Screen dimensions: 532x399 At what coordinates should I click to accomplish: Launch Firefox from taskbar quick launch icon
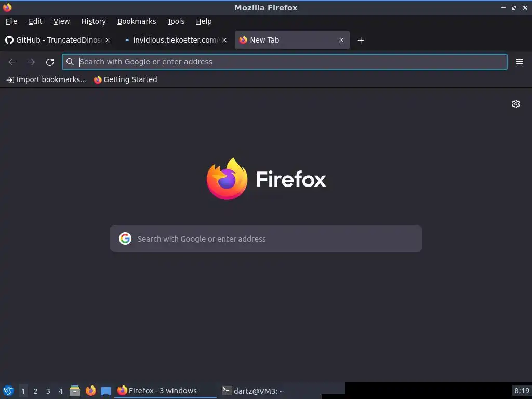(90, 391)
